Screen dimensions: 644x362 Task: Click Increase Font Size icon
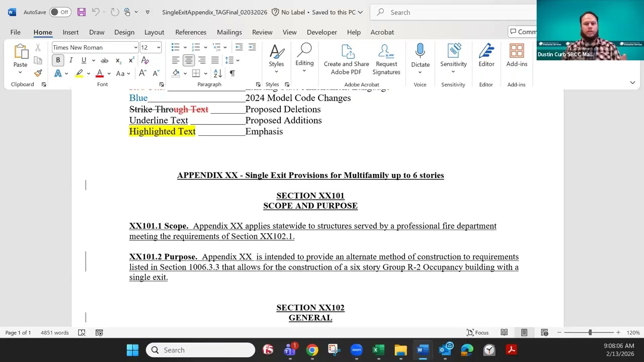click(x=142, y=73)
